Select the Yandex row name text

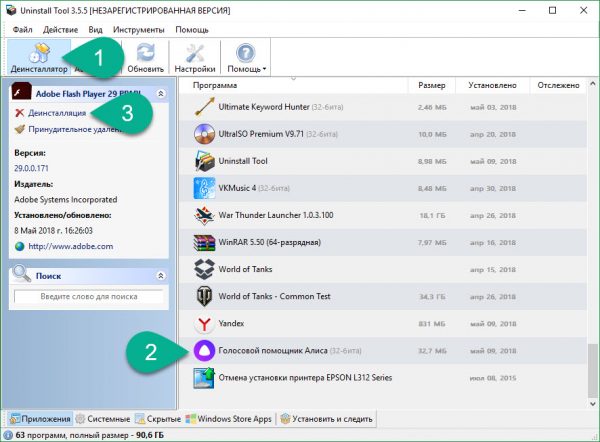click(x=231, y=323)
